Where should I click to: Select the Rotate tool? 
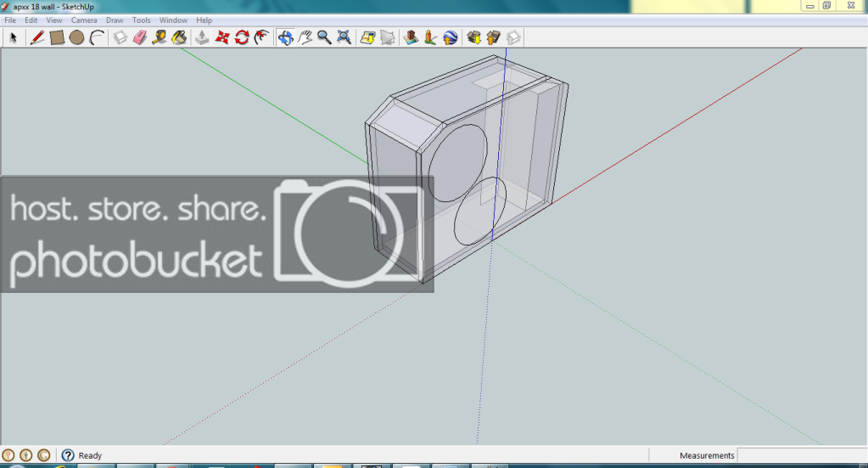tap(242, 37)
